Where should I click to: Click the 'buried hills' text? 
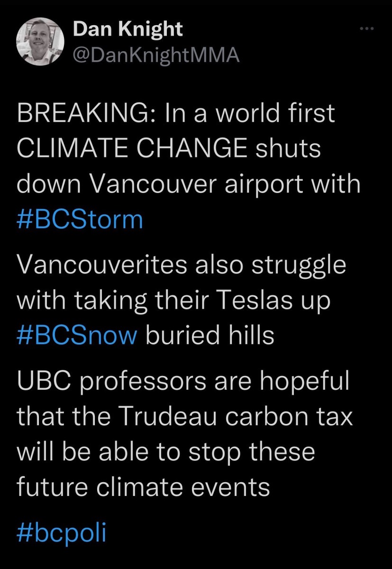(x=210, y=335)
